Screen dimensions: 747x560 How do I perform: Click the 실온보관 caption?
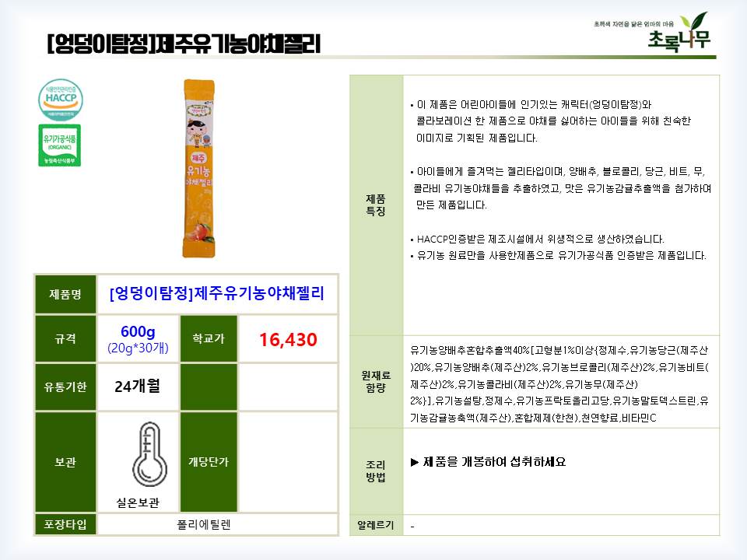[138, 502]
